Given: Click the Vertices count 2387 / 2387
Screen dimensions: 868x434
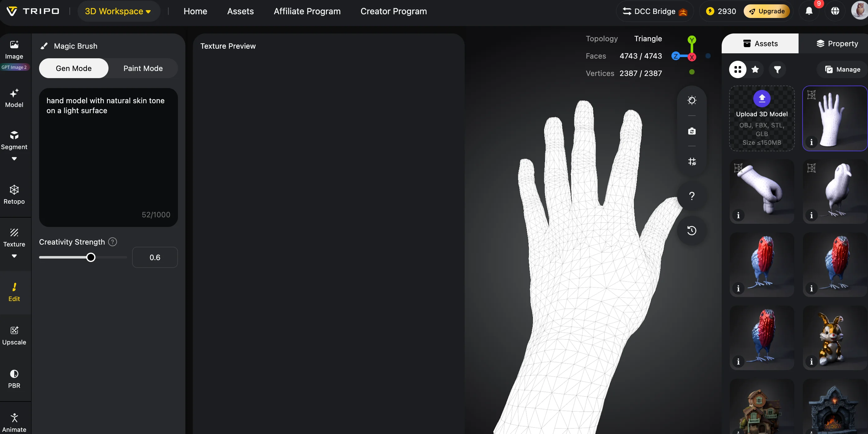Looking at the screenshot, I should pyautogui.click(x=640, y=73).
